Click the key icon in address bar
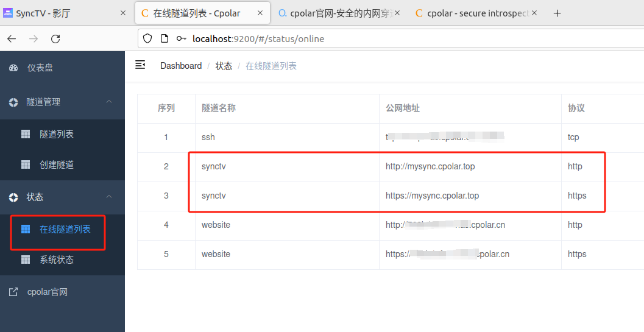 (x=182, y=38)
